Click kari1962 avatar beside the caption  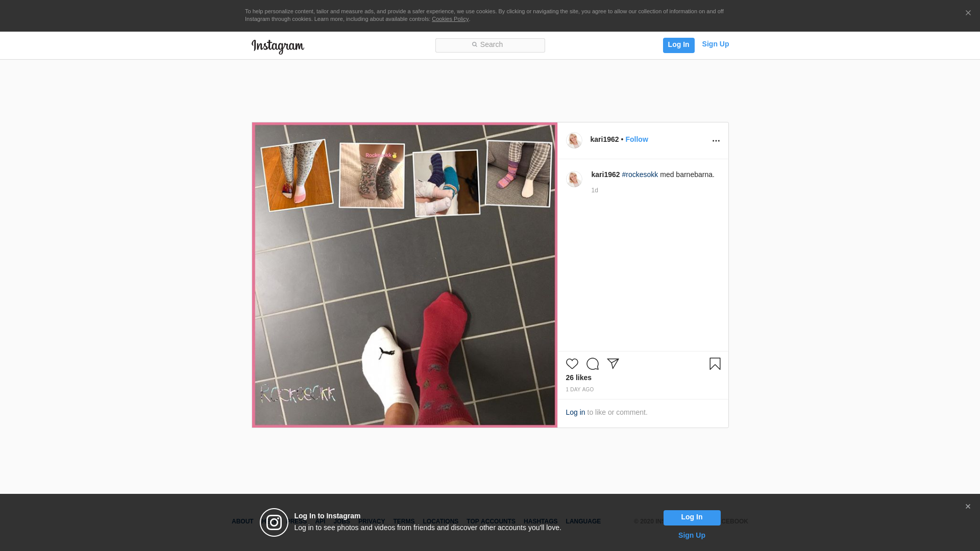574,179
